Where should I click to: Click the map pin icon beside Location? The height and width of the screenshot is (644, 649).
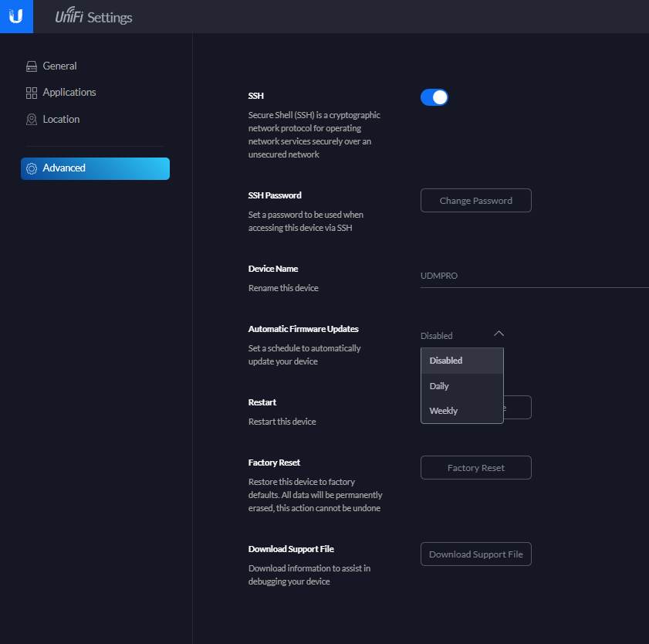pyautogui.click(x=32, y=120)
